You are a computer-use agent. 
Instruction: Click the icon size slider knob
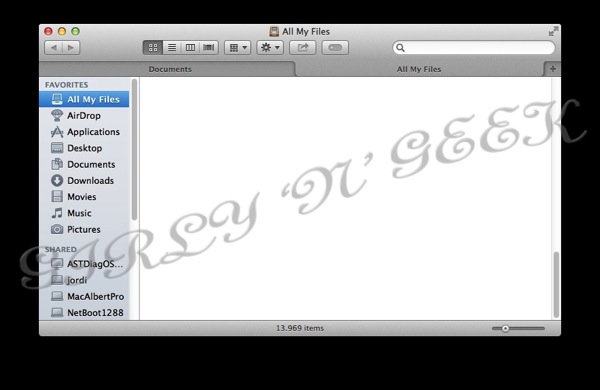[505, 328]
